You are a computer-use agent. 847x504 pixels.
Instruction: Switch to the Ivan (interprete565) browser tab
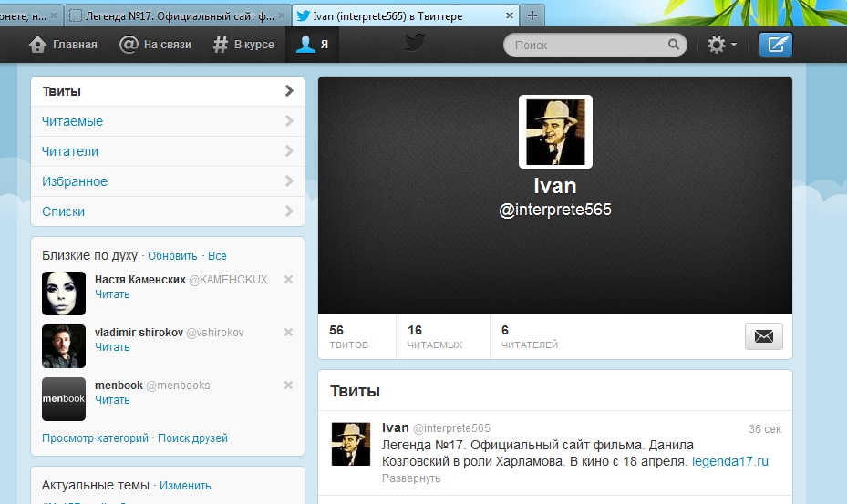[407, 16]
